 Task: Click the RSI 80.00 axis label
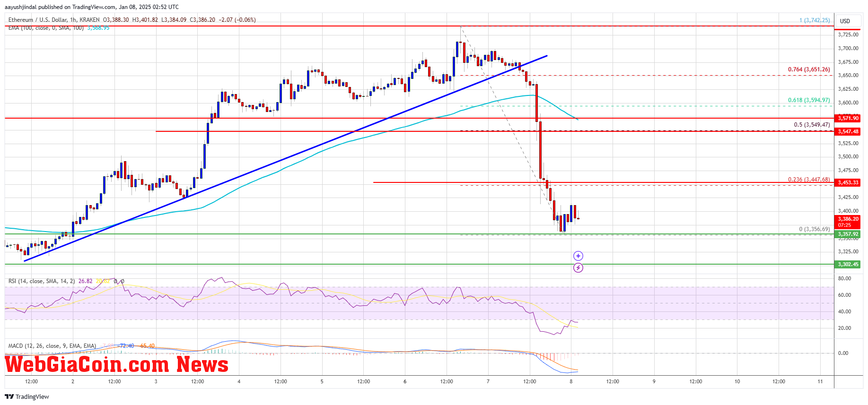coord(844,278)
